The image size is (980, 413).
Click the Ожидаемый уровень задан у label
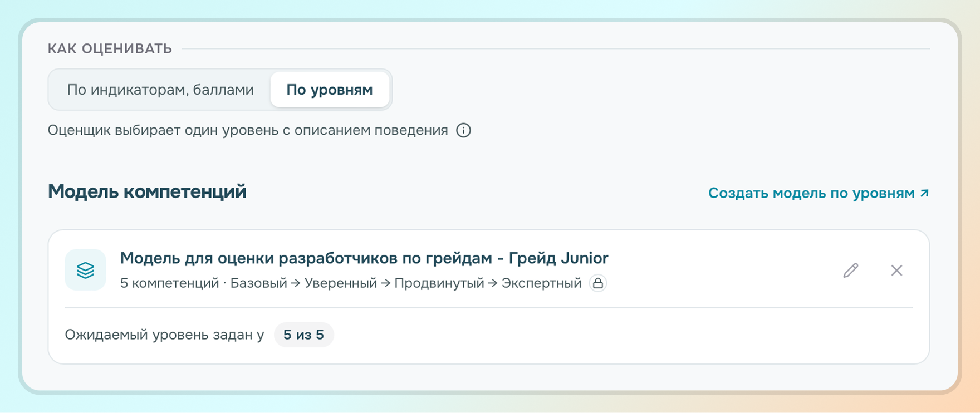click(x=165, y=335)
